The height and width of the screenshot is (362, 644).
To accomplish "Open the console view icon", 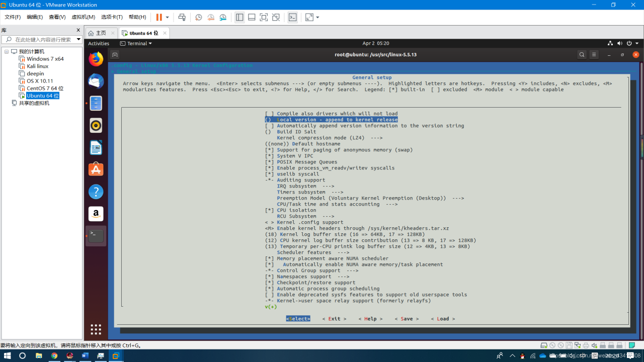I will click(293, 17).
